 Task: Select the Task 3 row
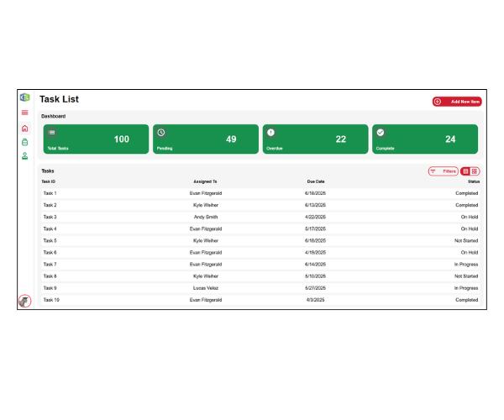(260, 217)
